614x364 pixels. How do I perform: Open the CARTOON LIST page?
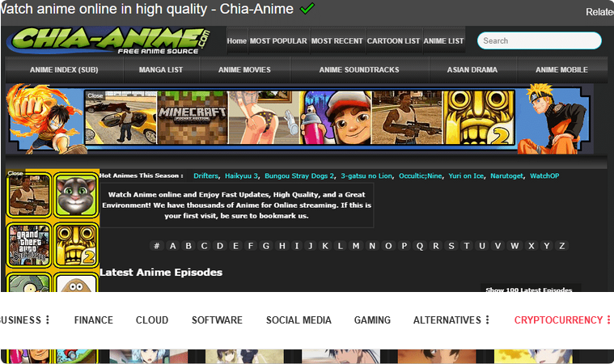(393, 40)
